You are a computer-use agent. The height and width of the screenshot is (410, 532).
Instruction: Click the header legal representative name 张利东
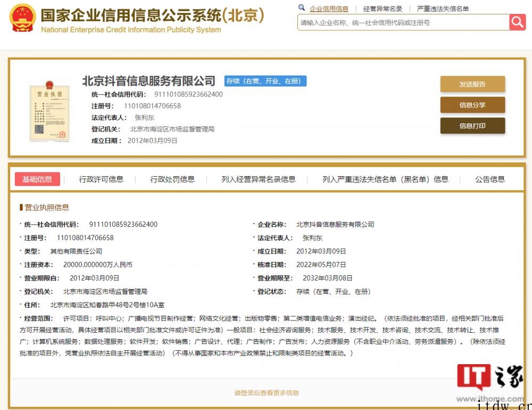(145, 118)
